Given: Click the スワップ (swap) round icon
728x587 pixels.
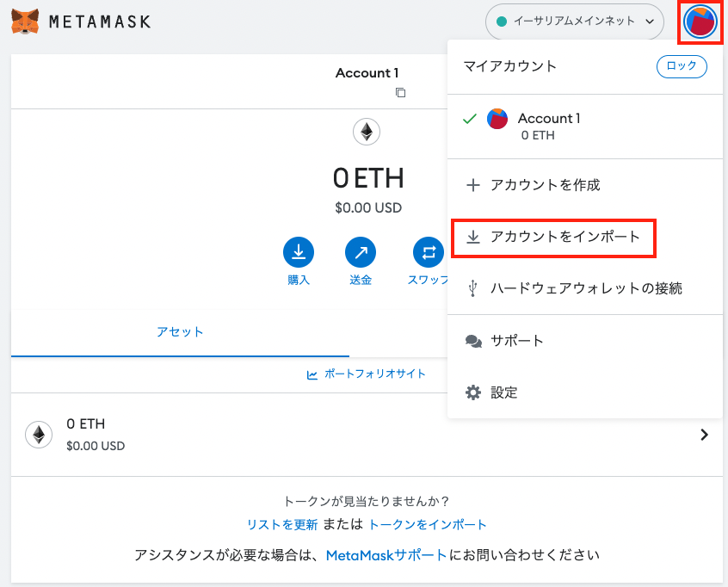Looking at the screenshot, I should pos(428,252).
